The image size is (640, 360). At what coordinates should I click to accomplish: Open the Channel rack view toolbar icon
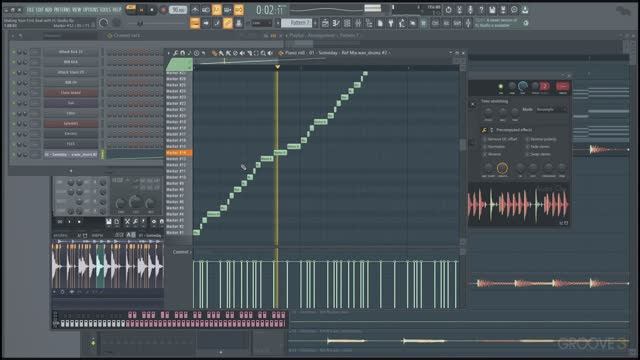point(347,23)
